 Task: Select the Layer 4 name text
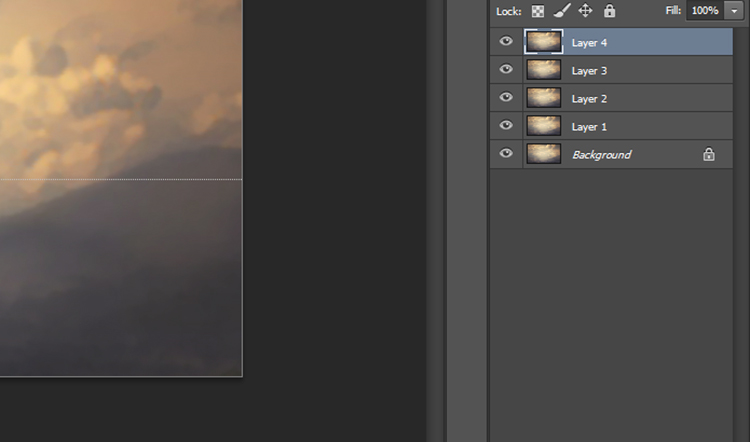[589, 43]
